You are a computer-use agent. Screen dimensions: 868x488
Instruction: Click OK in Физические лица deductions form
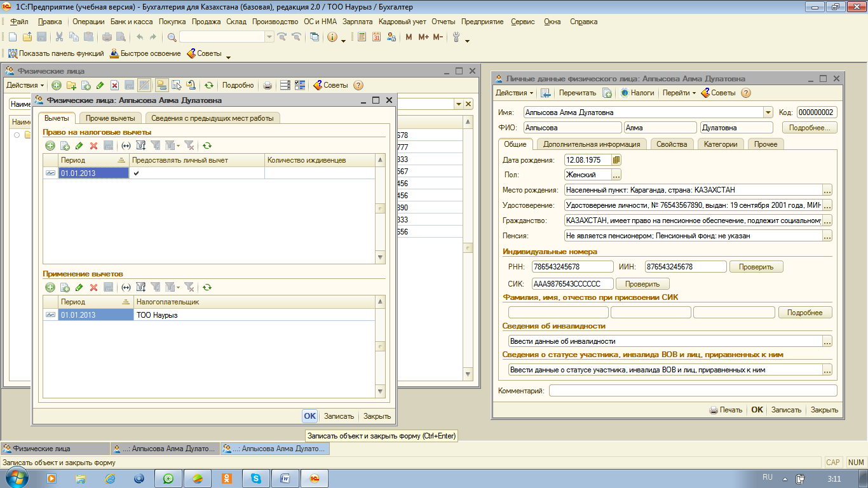coord(309,416)
